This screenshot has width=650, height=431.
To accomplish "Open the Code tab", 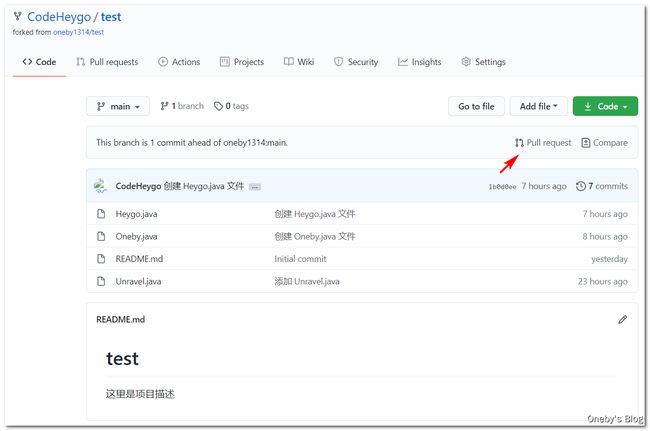I will click(39, 62).
